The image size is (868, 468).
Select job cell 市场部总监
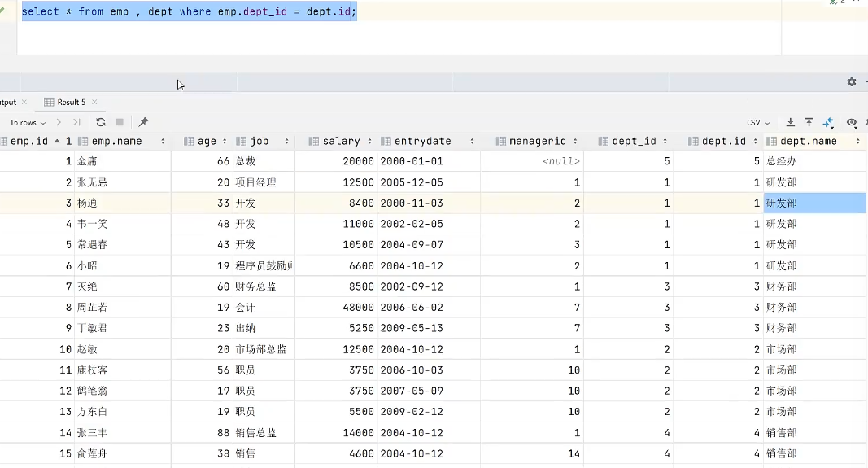(x=264, y=349)
